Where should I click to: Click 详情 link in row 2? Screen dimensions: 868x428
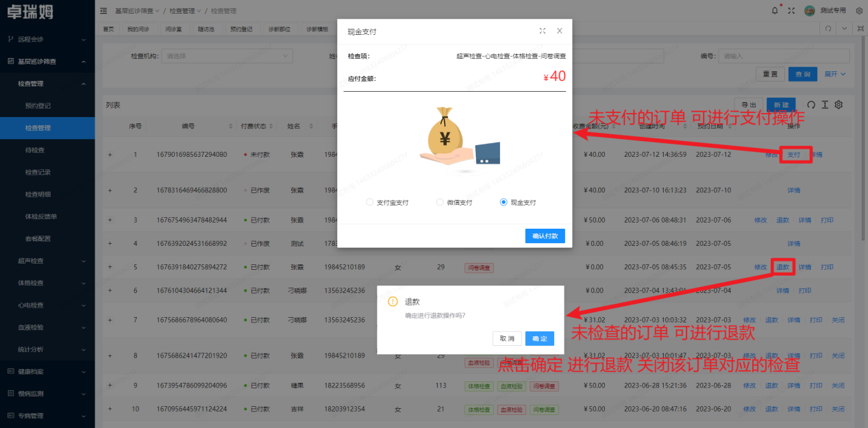[794, 190]
